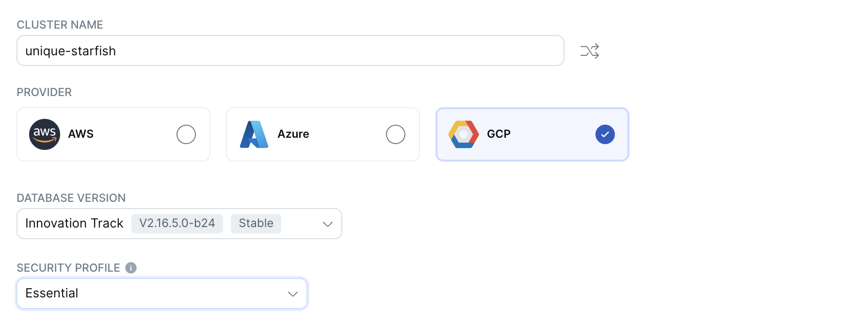The image size is (868, 327).
Task: Click the info icon beside Security Profile
Action: pyautogui.click(x=130, y=267)
